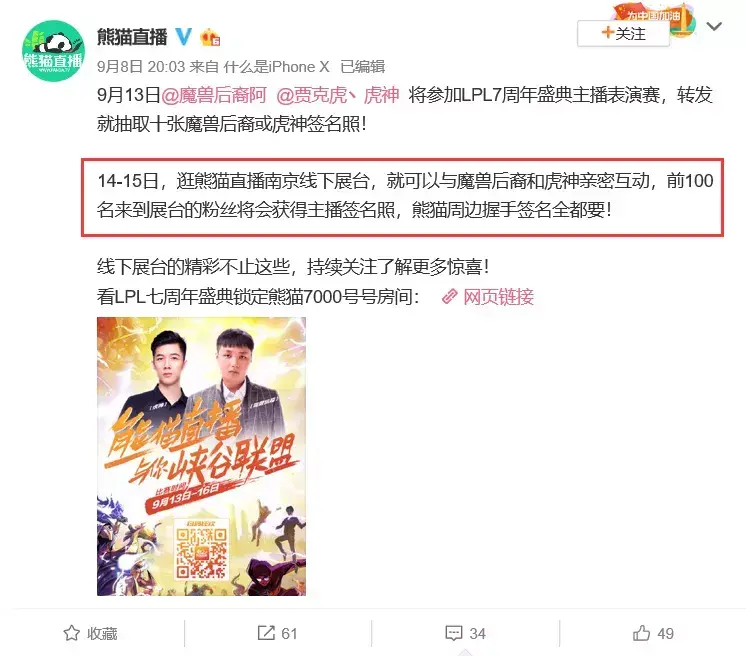Click the chain link icon beside 网页链接
This screenshot has height=656, width=746.
450,297
